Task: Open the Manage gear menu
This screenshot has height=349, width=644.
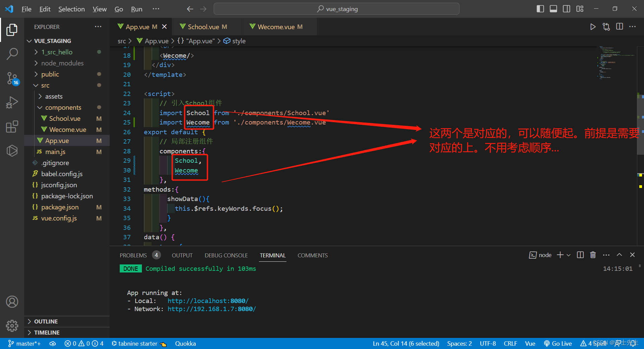Action: [12, 325]
